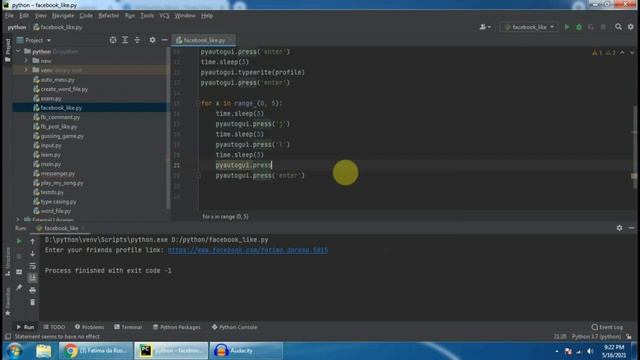Expand all icon in Project panel header

coord(125,40)
